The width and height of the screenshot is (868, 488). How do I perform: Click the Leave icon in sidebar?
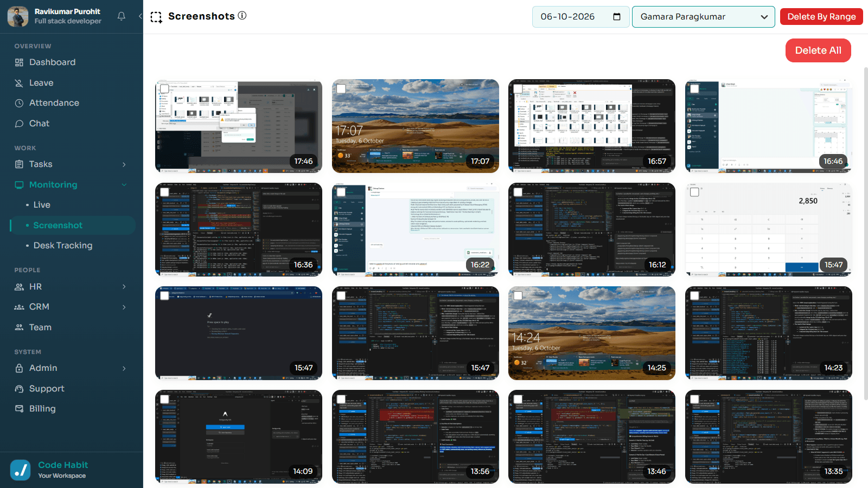click(x=19, y=83)
